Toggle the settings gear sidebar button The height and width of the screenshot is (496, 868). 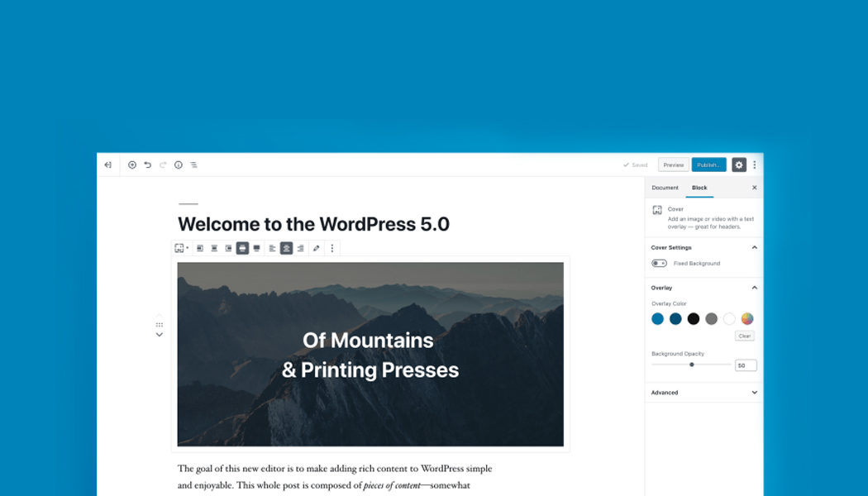pyautogui.click(x=739, y=165)
